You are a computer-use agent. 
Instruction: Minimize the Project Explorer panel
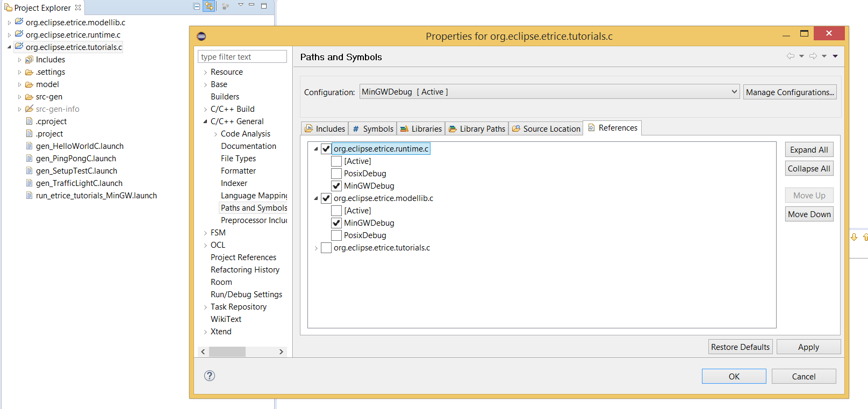click(x=252, y=5)
